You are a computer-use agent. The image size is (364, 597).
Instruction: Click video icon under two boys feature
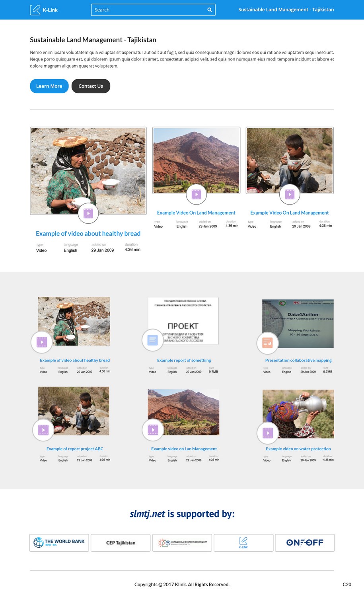pos(290,194)
